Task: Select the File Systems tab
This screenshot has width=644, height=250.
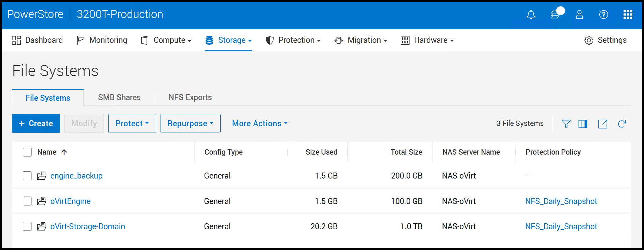Action: [48, 98]
